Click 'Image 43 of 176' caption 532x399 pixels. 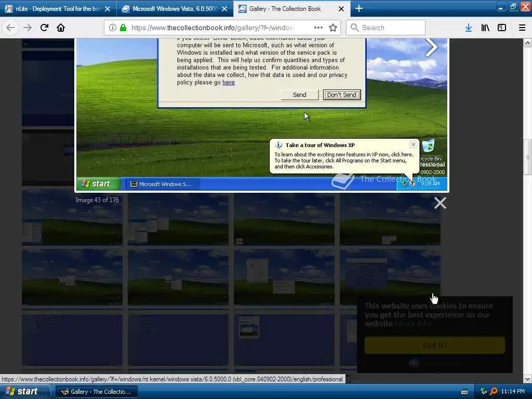click(97, 200)
